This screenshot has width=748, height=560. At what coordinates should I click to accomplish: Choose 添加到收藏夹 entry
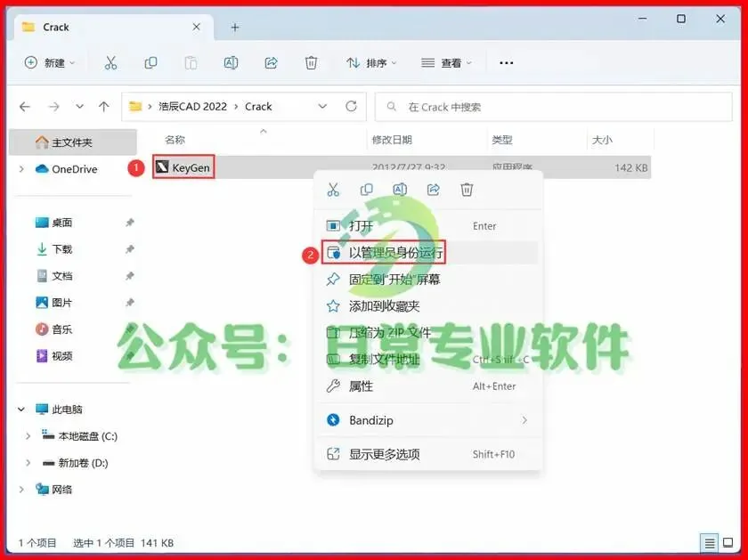[428, 305]
